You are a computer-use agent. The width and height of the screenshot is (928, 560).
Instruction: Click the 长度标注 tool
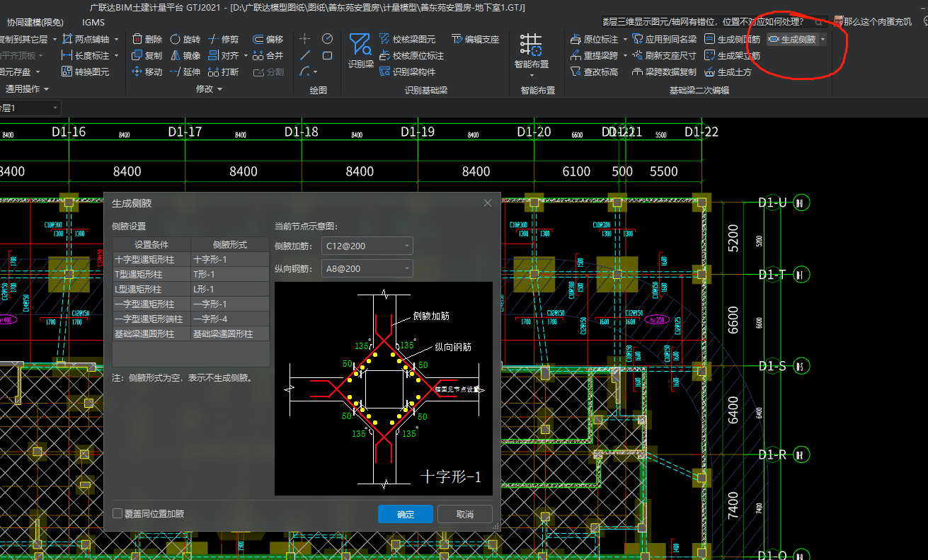[86, 55]
